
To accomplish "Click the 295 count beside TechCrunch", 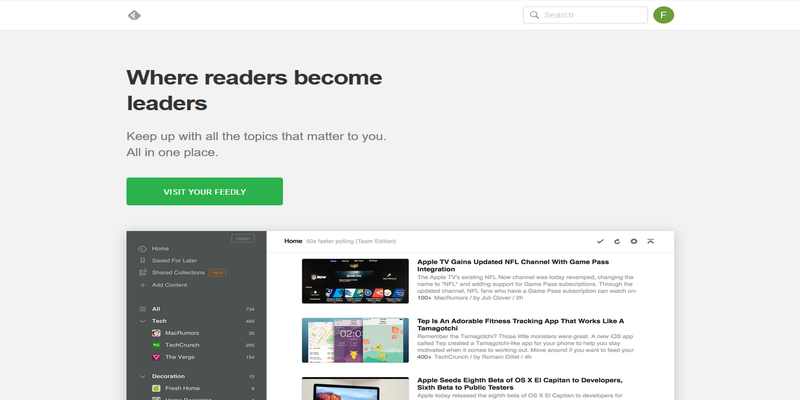I will [250, 345].
